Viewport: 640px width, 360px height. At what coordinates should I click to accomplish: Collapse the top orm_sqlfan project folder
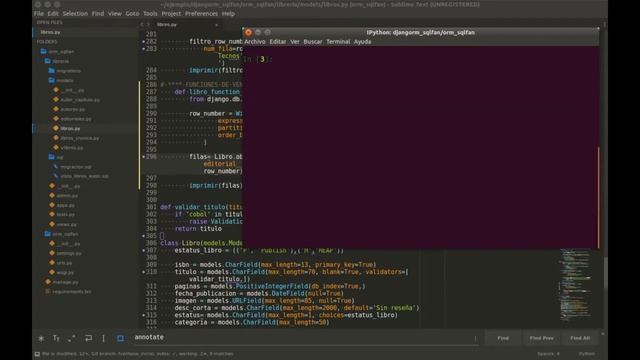[x=44, y=51]
